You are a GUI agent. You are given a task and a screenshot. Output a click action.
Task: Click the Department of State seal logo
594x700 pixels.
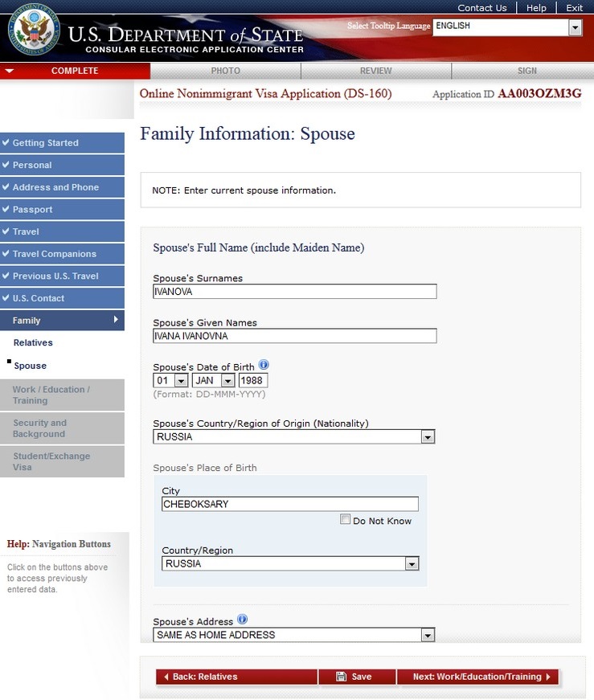coord(34,29)
